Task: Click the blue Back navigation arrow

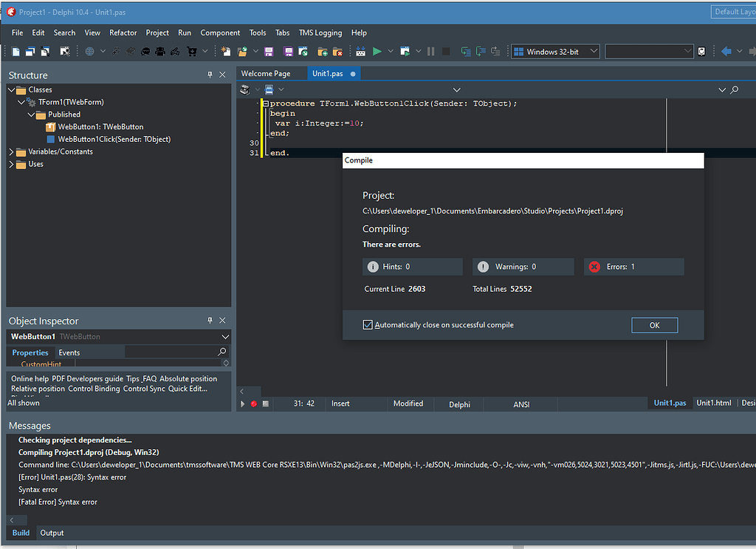Action: coord(726,51)
